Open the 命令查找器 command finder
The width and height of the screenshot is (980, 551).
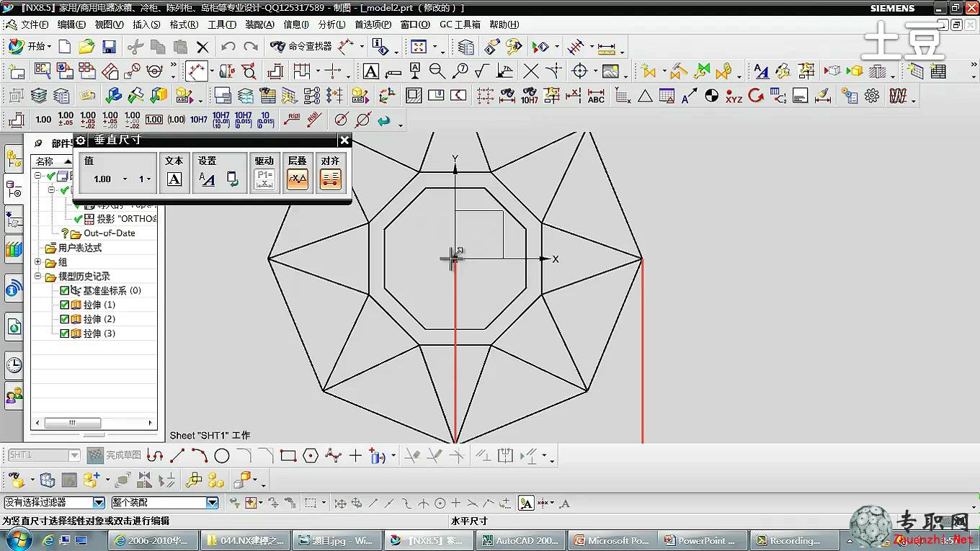coord(301,47)
